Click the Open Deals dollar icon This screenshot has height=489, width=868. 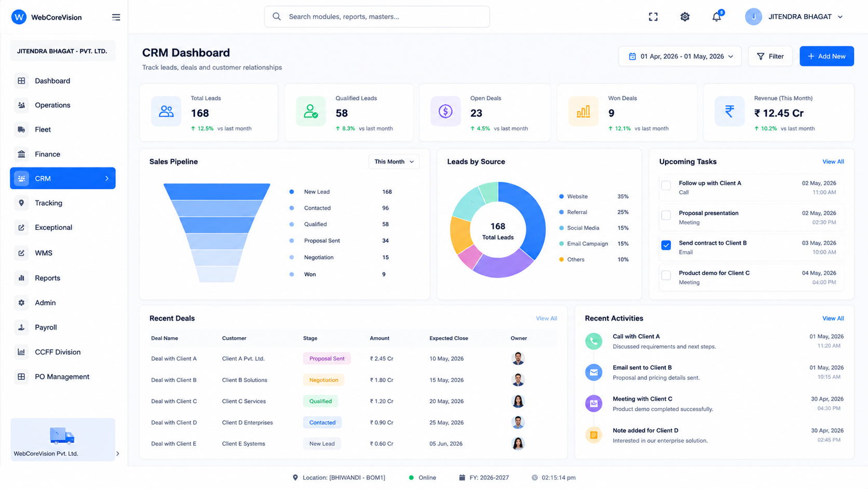[x=445, y=111]
